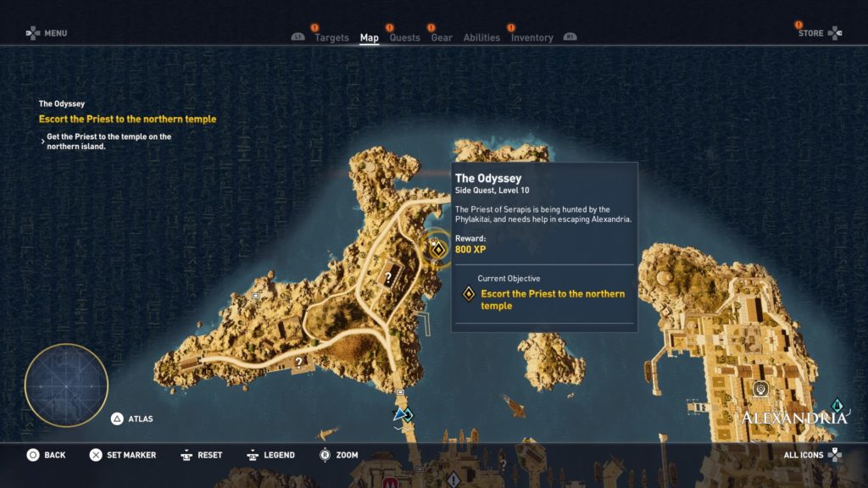Click The Odyssey title in tooltip

[x=488, y=178]
